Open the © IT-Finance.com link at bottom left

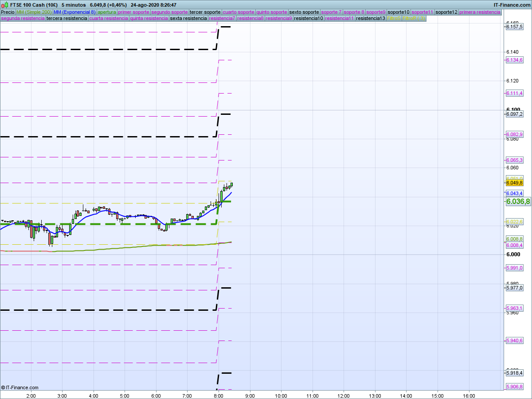click(20, 387)
